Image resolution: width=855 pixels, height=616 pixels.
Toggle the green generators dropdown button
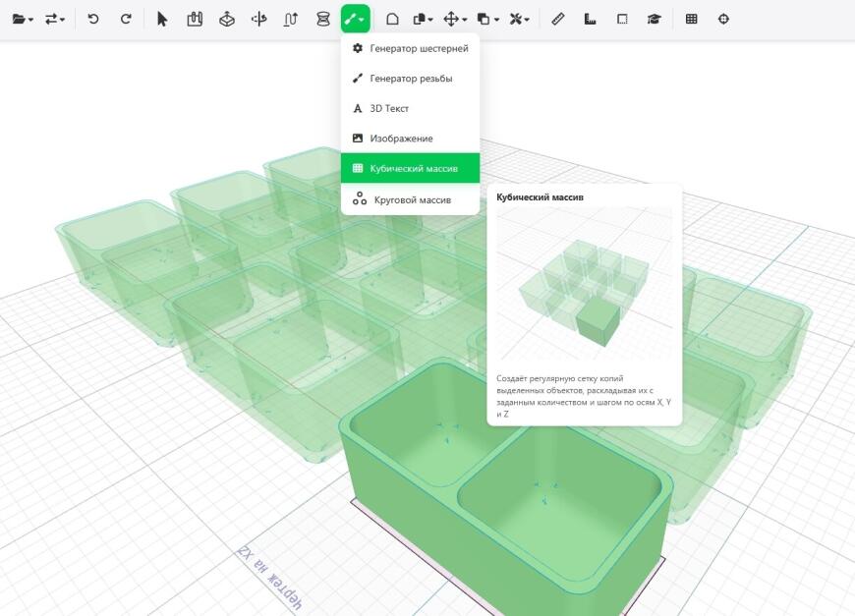(x=356, y=19)
